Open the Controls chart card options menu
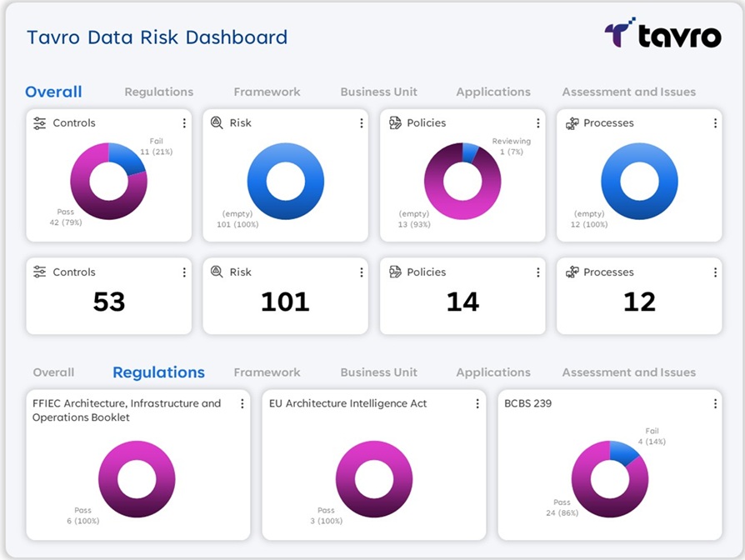 coord(184,123)
